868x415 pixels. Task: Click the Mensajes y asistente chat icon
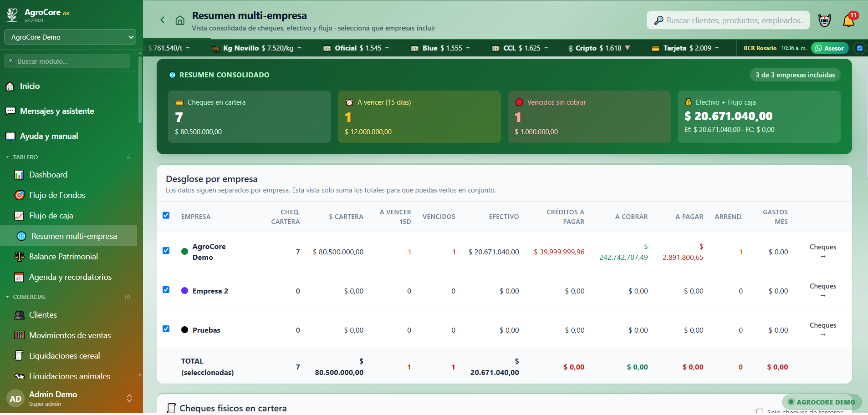click(x=10, y=111)
